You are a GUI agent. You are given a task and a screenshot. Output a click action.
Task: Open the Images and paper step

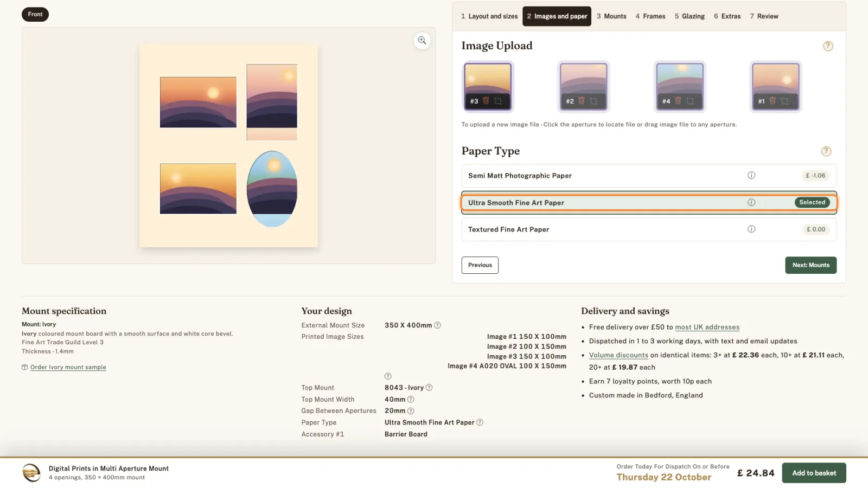coord(557,16)
